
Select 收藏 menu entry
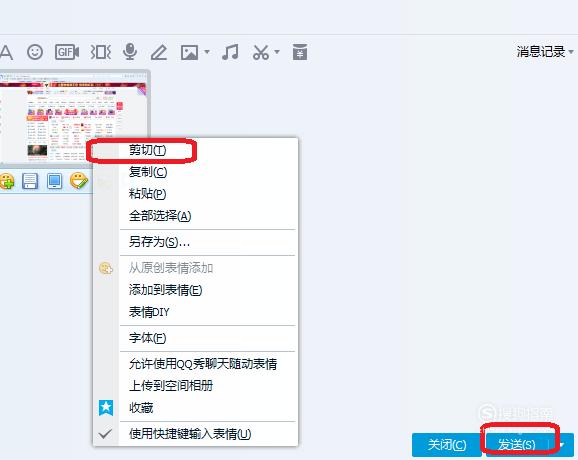point(195,408)
